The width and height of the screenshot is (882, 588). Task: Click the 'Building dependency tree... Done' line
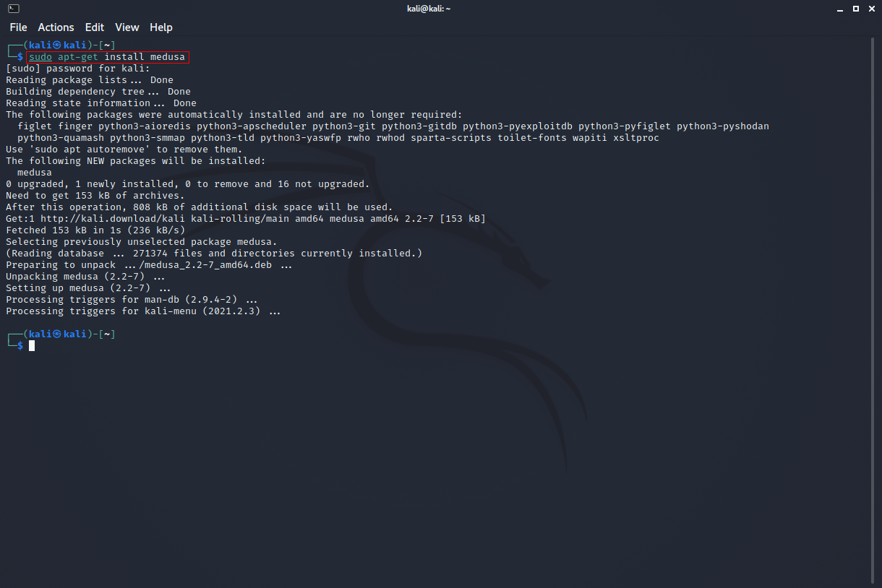98,92
